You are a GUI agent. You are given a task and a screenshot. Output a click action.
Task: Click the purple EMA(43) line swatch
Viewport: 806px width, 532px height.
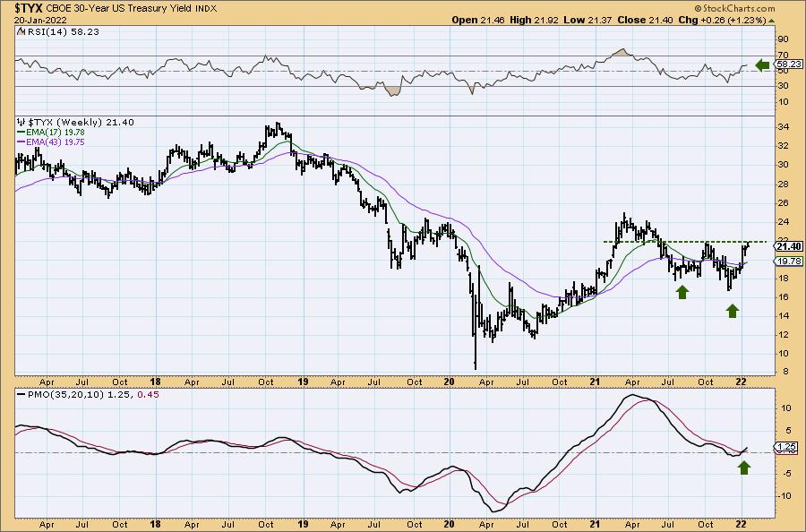(x=21, y=142)
